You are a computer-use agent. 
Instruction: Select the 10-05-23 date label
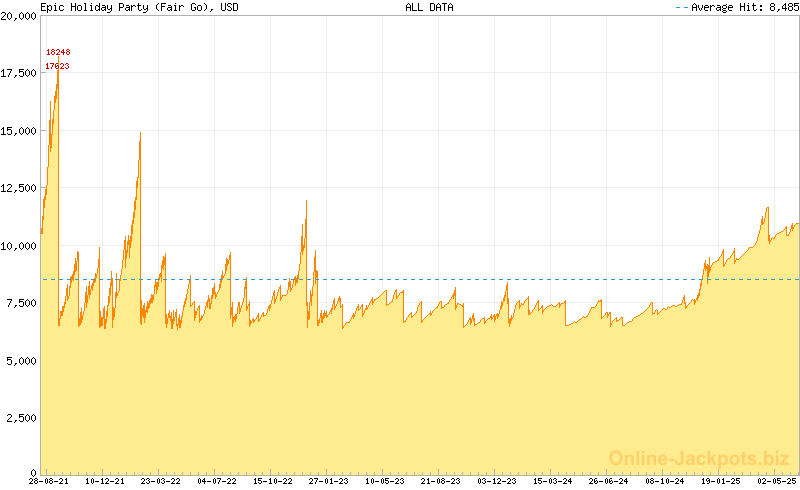click(383, 481)
